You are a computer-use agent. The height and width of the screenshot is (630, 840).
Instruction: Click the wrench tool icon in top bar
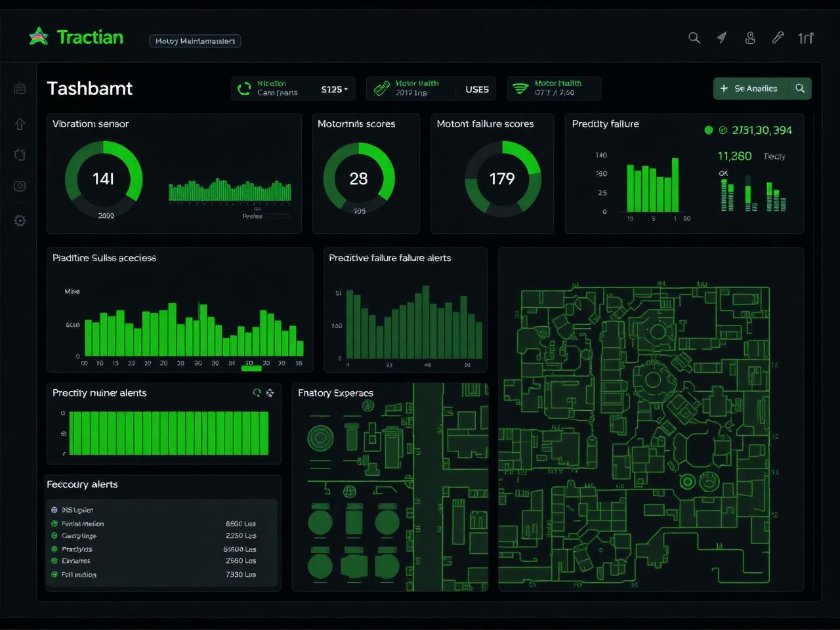pos(778,38)
